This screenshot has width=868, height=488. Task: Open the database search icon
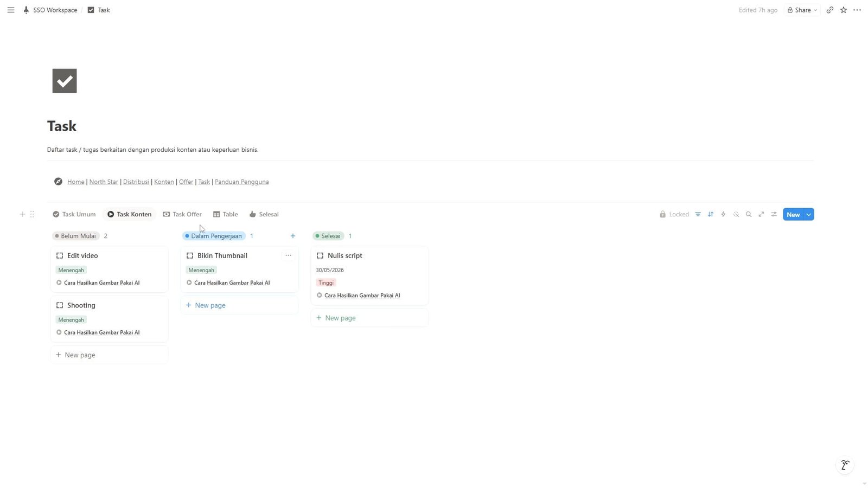click(x=749, y=214)
